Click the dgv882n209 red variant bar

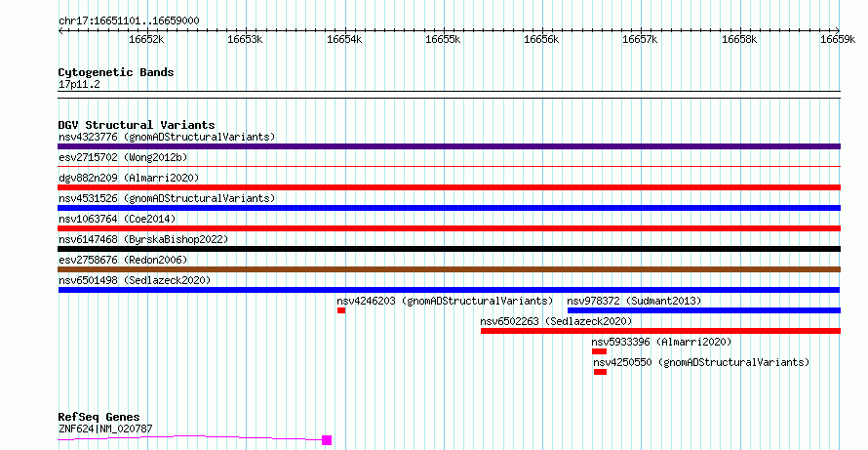(x=449, y=187)
